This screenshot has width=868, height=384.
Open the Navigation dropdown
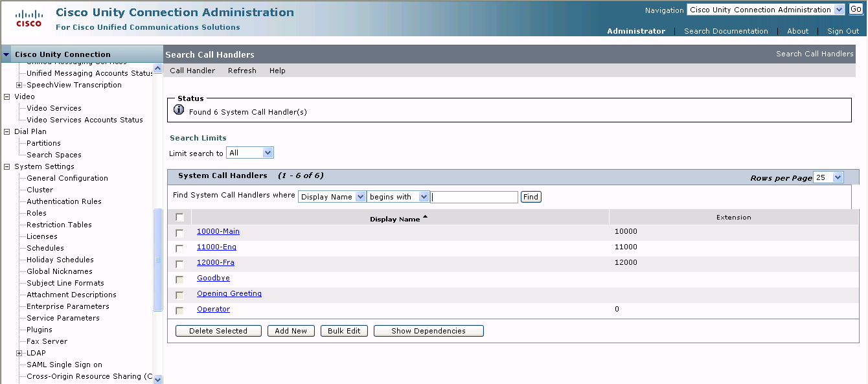tap(766, 10)
